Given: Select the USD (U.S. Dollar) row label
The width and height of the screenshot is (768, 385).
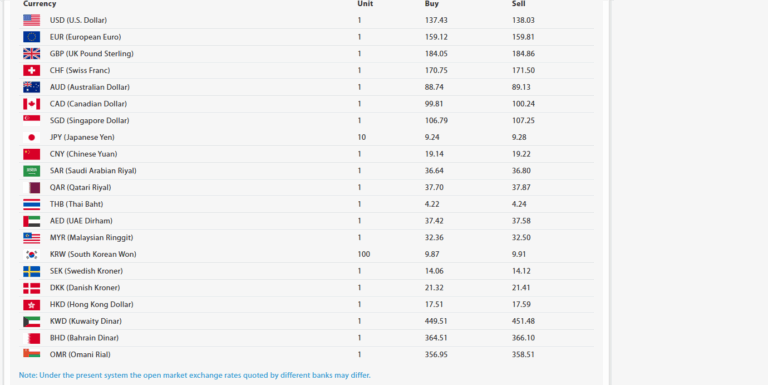Looking at the screenshot, I should pos(78,20).
